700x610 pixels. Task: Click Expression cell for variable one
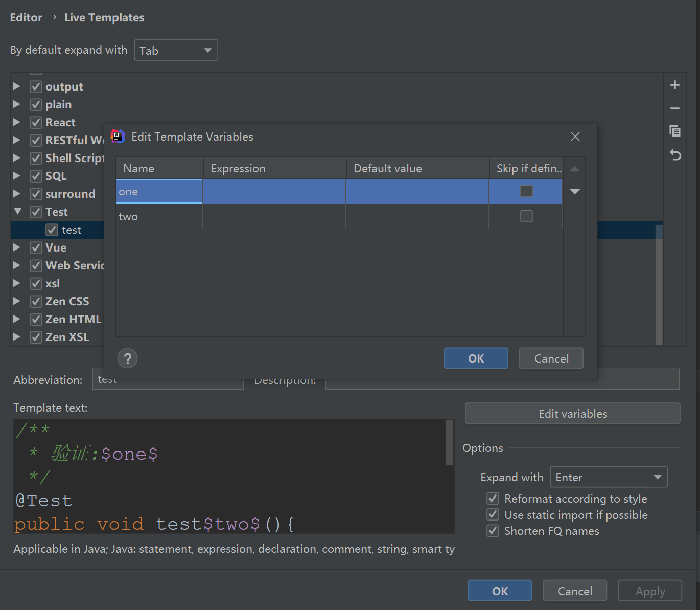click(274, 191)
